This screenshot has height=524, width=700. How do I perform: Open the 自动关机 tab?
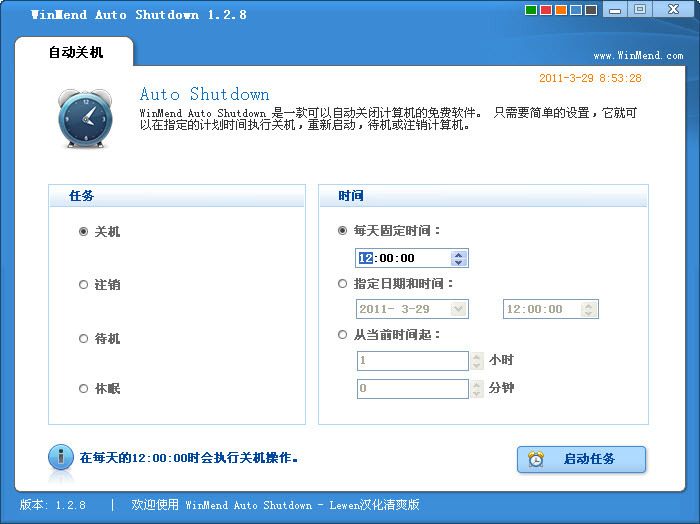click(x=76, y=52)
